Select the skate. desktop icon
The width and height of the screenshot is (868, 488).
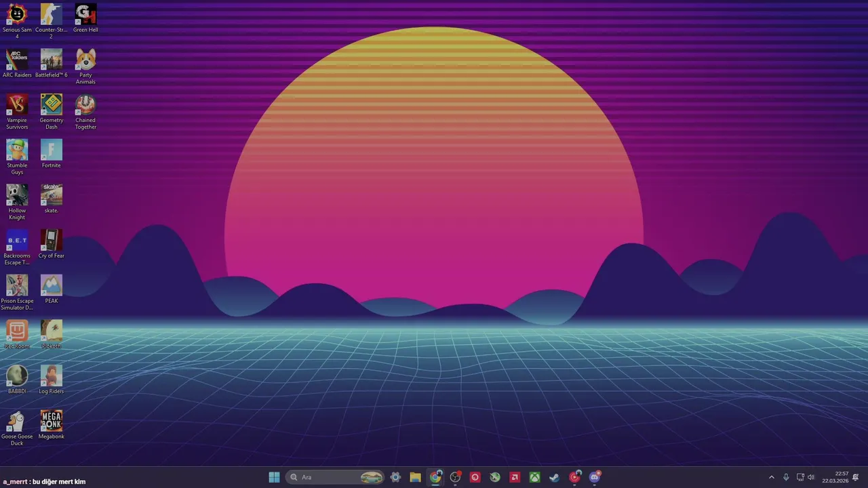(x=51, y=199)
